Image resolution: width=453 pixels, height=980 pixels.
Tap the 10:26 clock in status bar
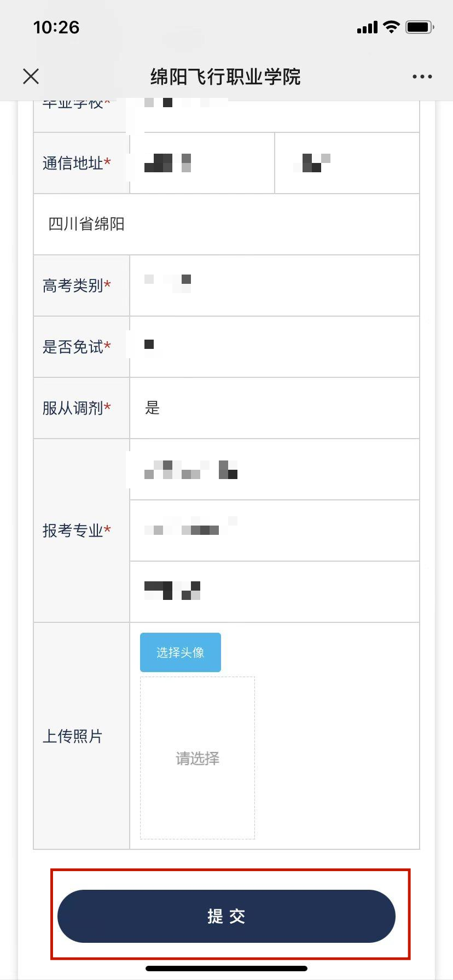pyautogui.click(x=56, y=27)
